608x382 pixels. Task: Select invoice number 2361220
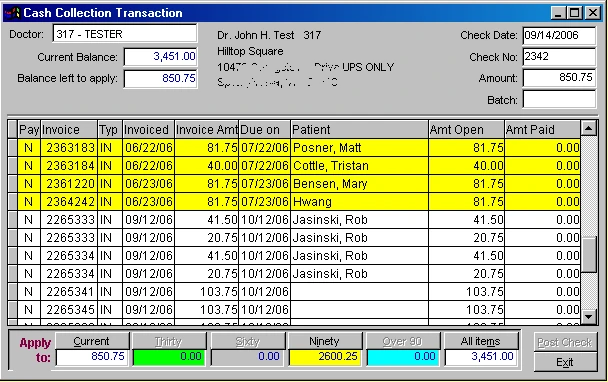(x=69, y=183)
